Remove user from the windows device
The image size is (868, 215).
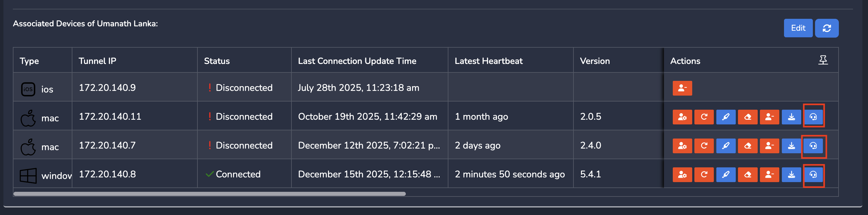pyautogui.click(x=769, y=175)
